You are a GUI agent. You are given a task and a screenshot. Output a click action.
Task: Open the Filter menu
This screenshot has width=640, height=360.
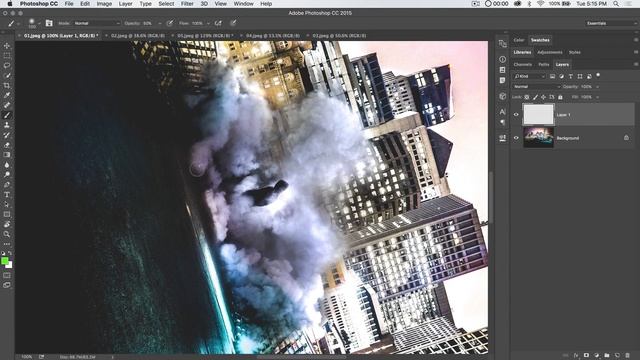click(x=187, y=4)
